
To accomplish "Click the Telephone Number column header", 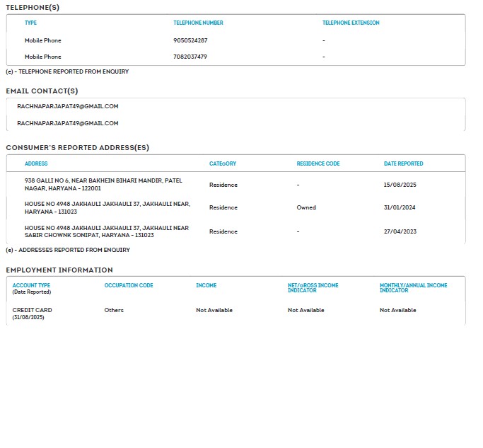I will point(198,23).
